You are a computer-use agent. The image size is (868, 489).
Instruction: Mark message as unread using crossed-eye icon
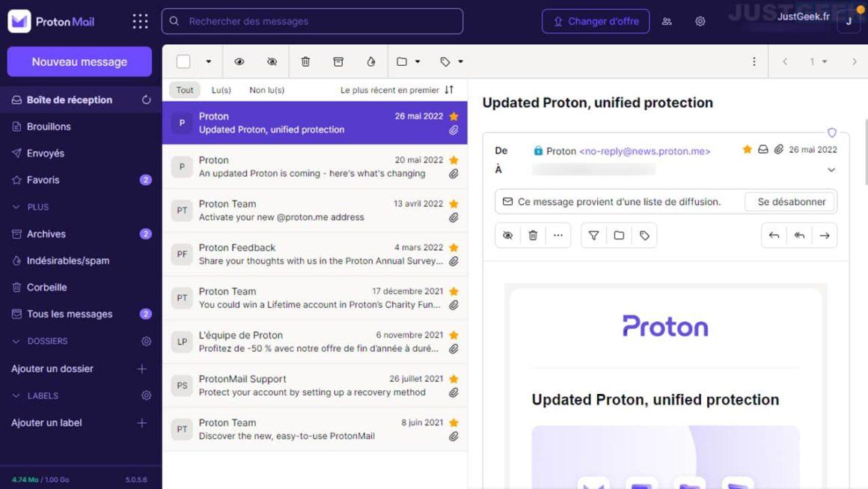pyautogui.click(x=272, y=61)
